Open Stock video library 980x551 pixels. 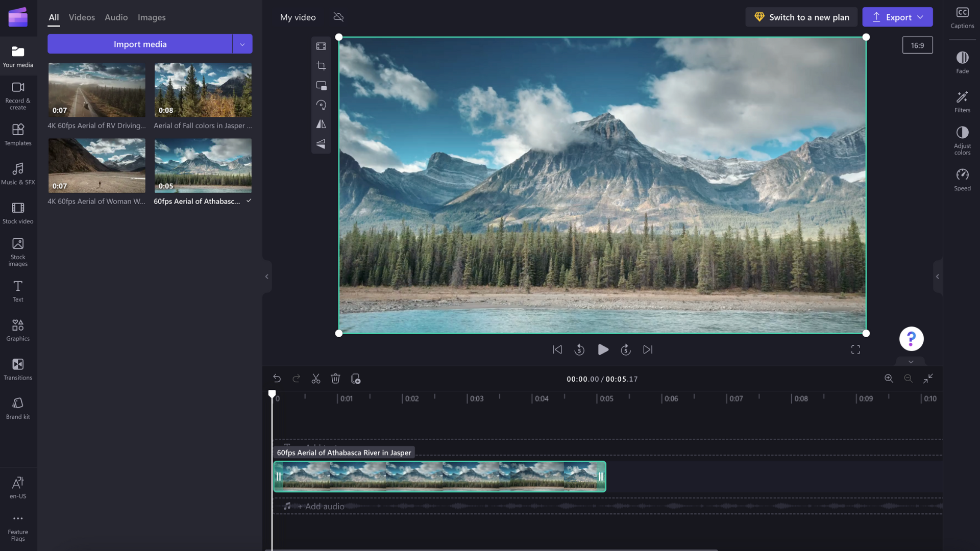[18, 213]
